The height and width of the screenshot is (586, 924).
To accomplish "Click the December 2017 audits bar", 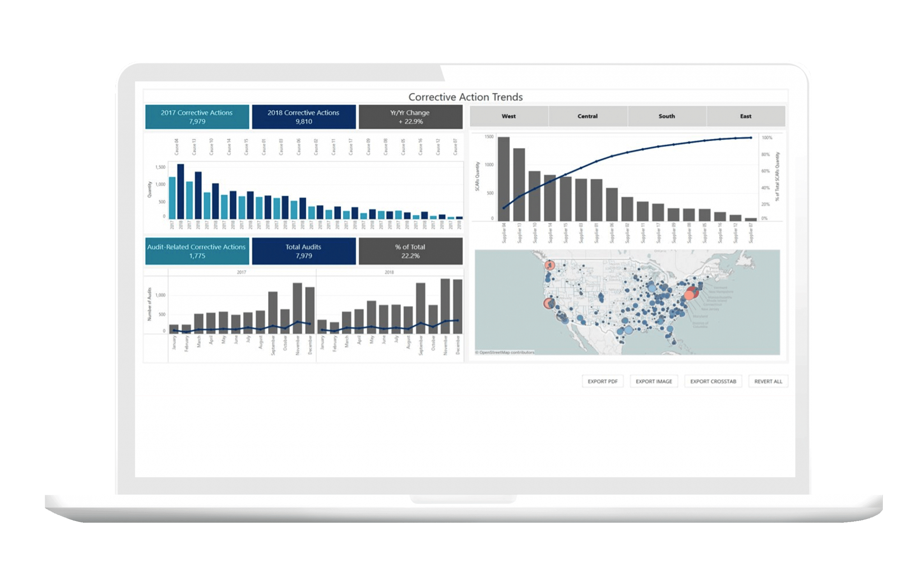I will 310,311.
